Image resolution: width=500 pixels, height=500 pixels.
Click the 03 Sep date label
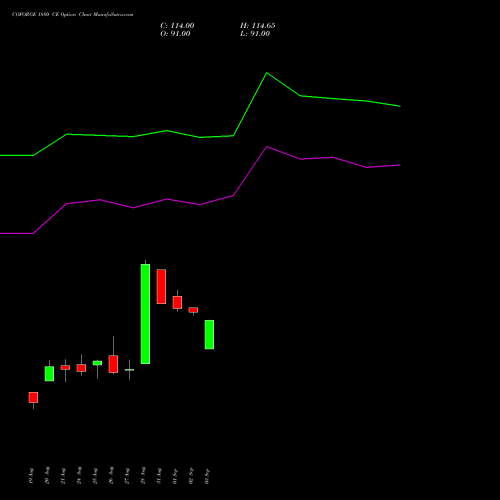[x=207, y=476]
